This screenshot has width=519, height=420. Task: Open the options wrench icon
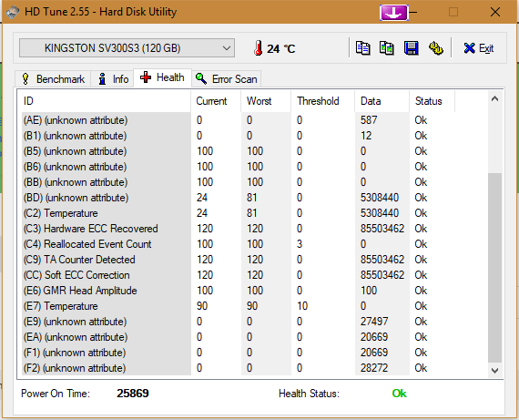tap(436, 48)
